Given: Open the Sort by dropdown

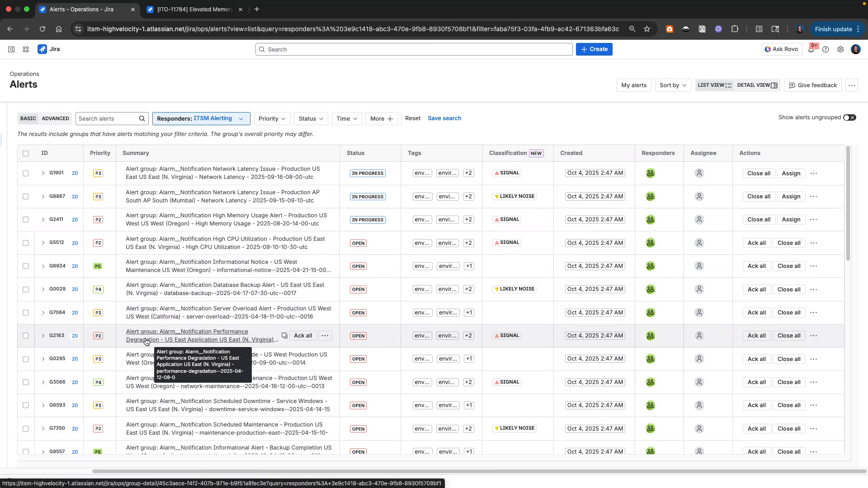Looking at the screenshot, I should [x=672, y=85].
